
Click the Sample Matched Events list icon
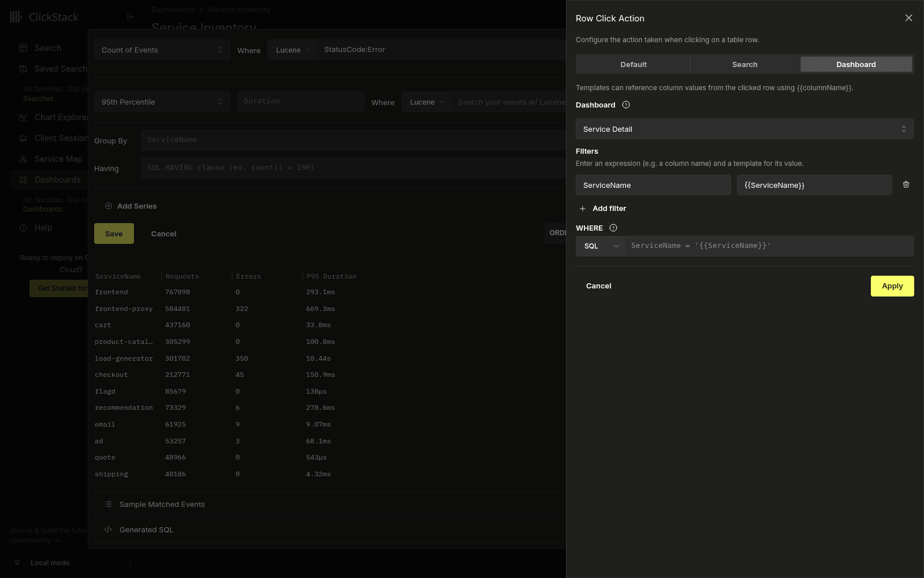click(108, 504)
